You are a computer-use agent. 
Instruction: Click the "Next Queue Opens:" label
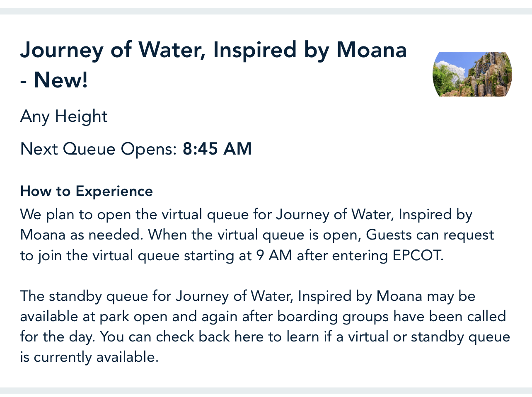[99, 149]
